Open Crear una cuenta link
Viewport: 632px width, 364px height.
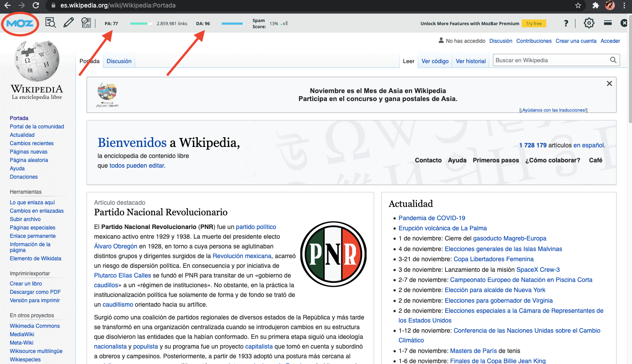point(576,41)
